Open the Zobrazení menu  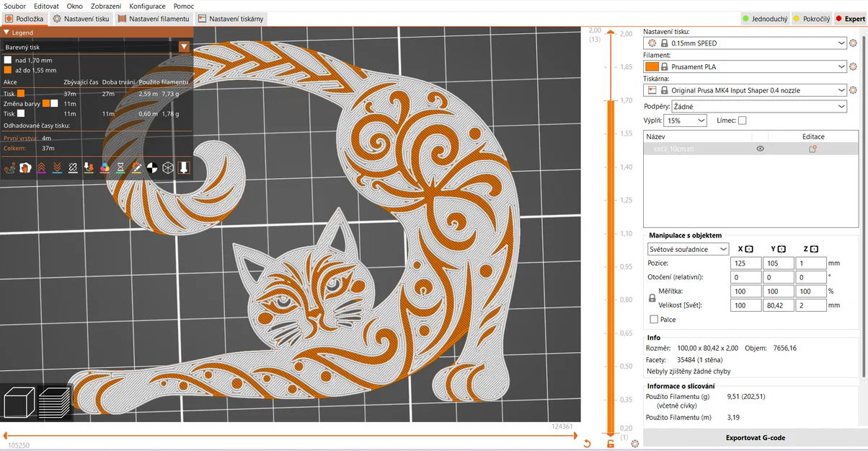tap(106, 6)
